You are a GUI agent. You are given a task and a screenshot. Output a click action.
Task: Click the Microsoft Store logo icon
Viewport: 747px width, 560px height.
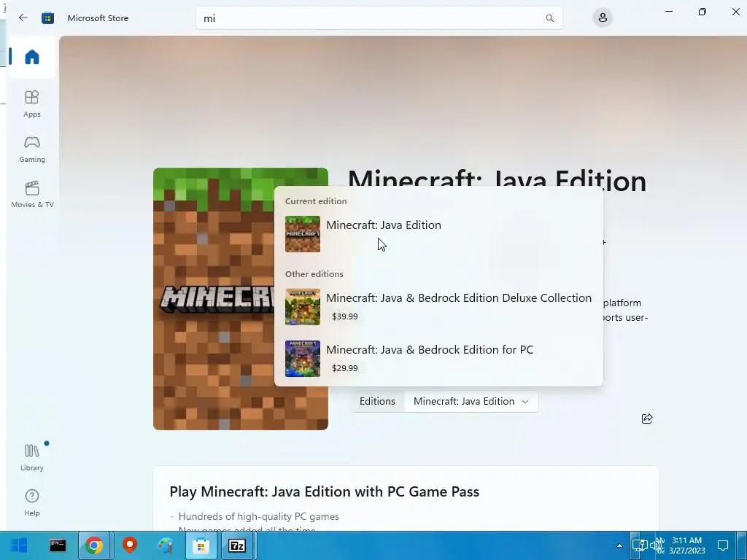pyautogui.click(x=47, y=18)
